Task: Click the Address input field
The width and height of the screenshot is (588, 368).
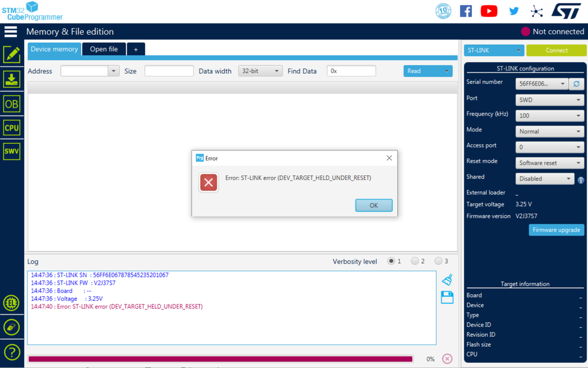Action: tap(84, 71)
